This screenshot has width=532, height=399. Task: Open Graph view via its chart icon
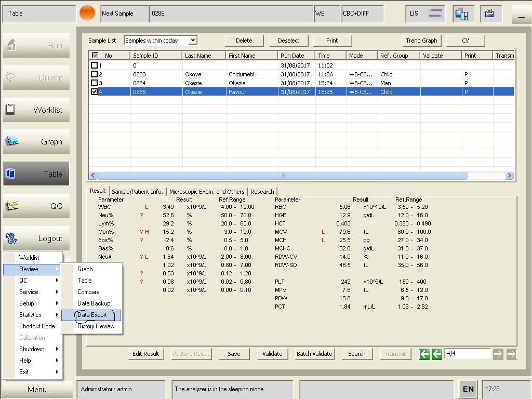point(12,141)
